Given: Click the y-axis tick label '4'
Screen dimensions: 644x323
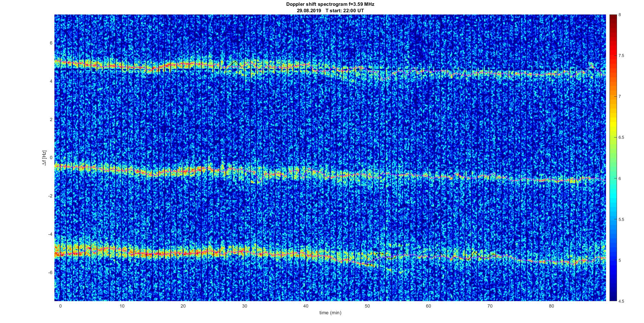Looking at the screenshot, I should pos(51,81).
